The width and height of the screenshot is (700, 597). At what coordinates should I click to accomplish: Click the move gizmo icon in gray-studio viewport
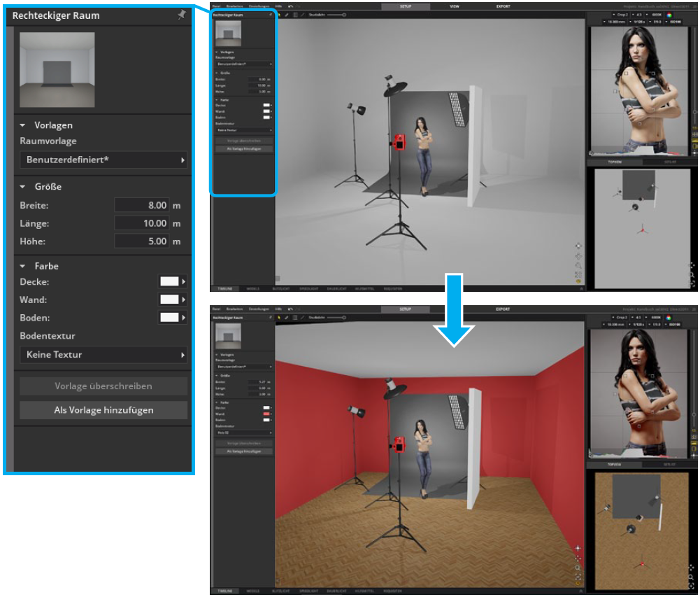tap(578, 246)
